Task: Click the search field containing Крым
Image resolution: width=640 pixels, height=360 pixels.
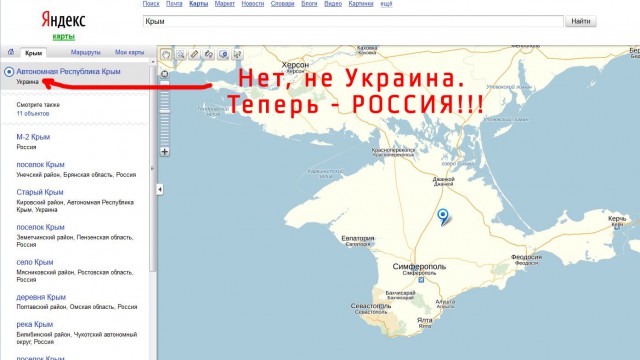Action: click(x=353, y=21)
